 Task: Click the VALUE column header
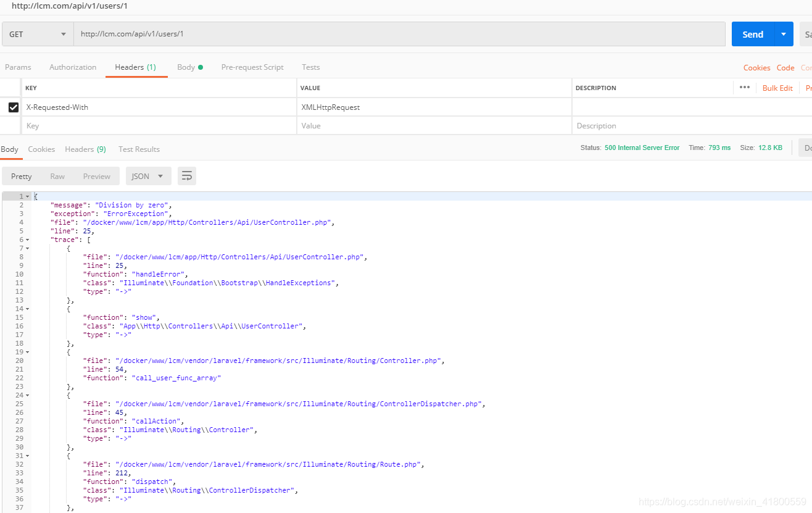(x=310, y=88)
